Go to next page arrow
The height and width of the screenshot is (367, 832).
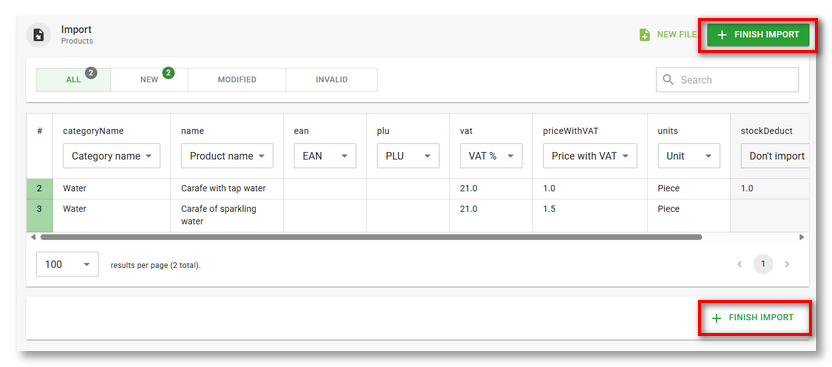[787, 264]
